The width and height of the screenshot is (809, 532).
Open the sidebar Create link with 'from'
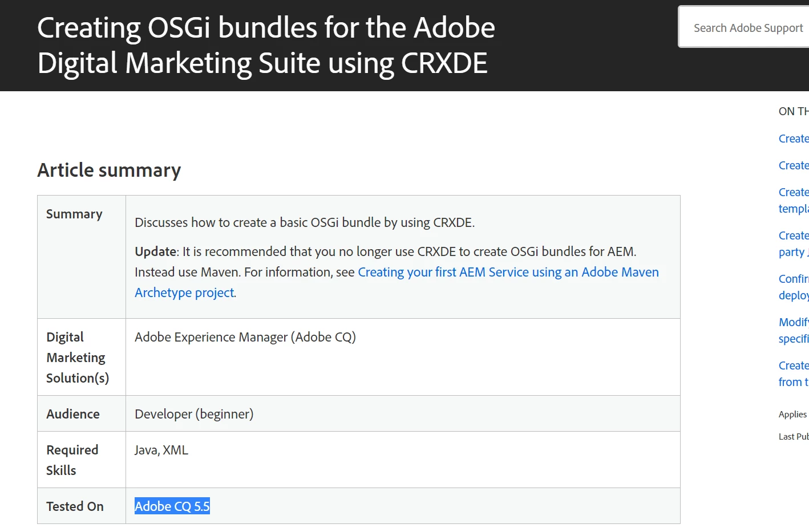click(794, 373)
